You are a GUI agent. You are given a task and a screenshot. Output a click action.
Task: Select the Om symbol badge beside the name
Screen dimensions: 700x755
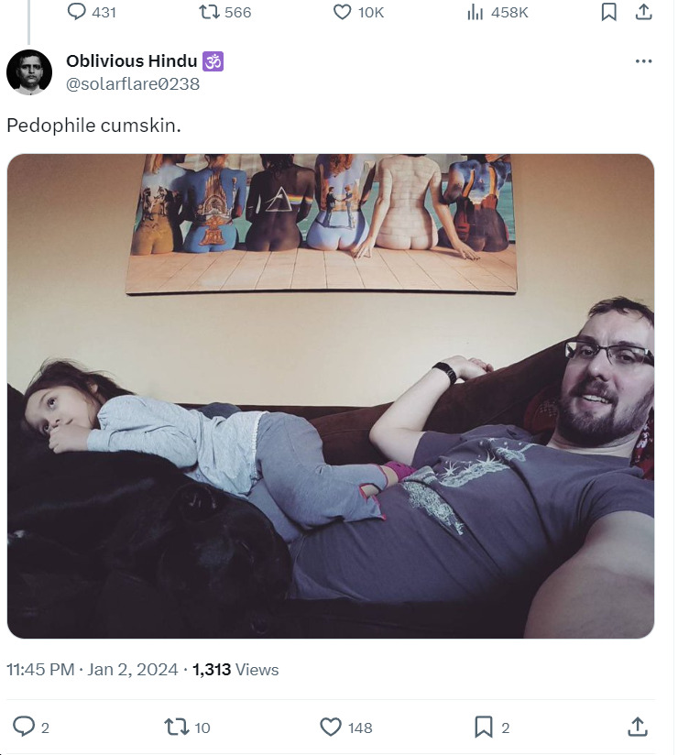[213, 61]
